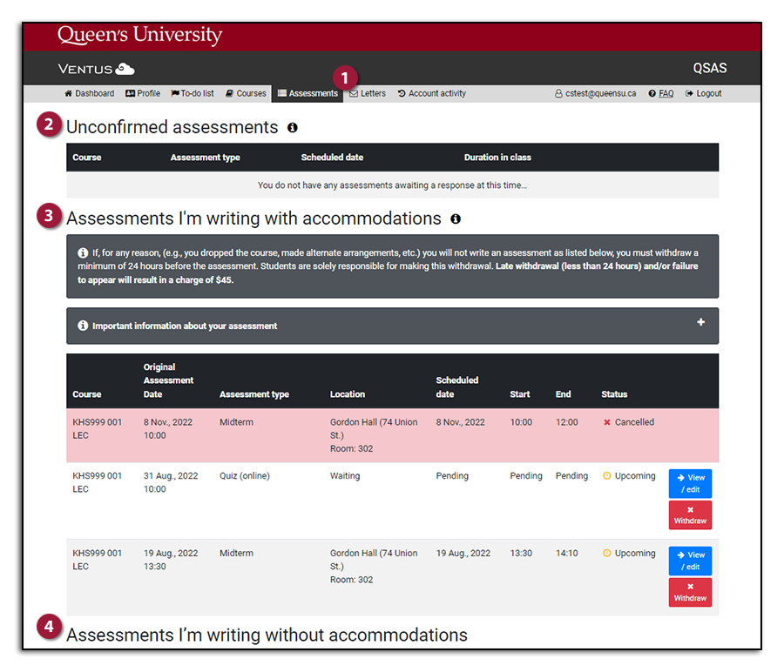This screenshot has height=672, width=784.
Task: Click info icon next to accommodations heading
Action: [x=456, y=218]
